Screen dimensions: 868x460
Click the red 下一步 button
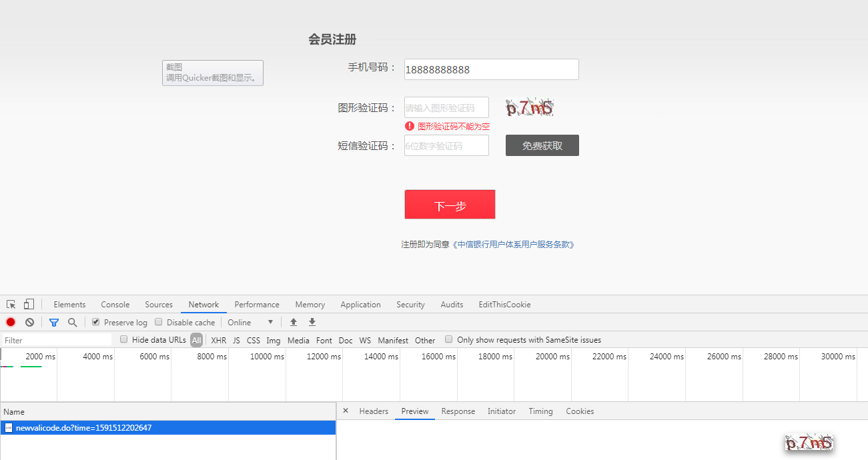[450, 205]
